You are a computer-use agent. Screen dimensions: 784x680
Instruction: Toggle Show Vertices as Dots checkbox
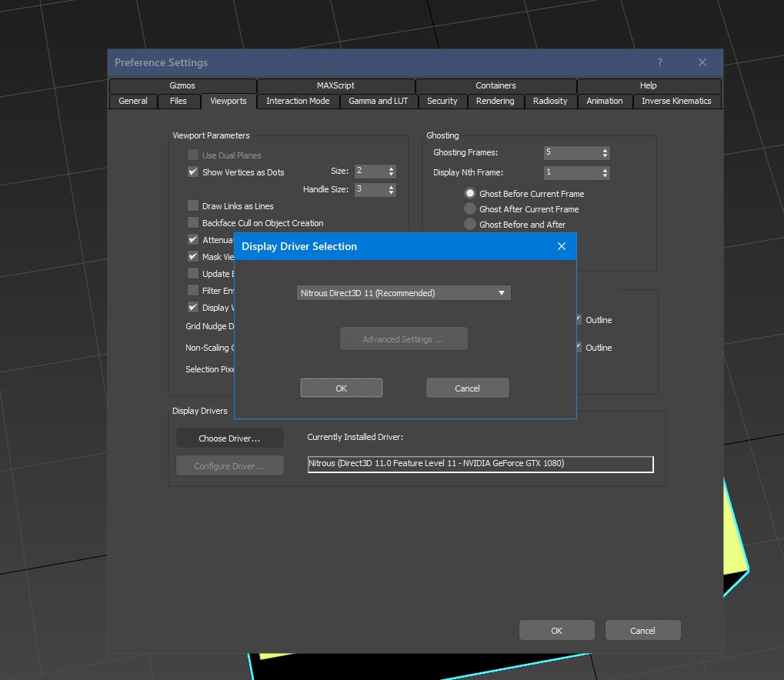[193, 172]
